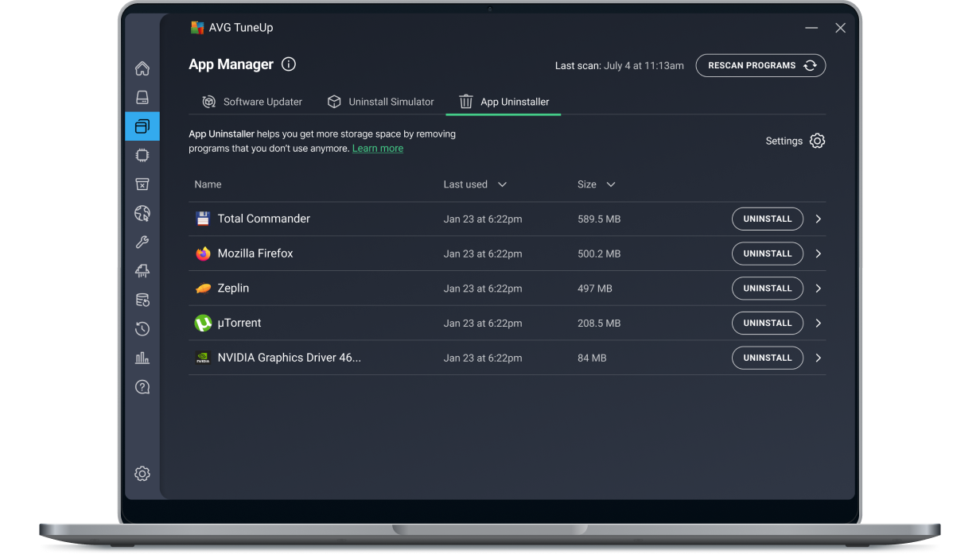980x554 pixels.
Task: Click the info icon beside App Manager
Action: pos(289,64)
